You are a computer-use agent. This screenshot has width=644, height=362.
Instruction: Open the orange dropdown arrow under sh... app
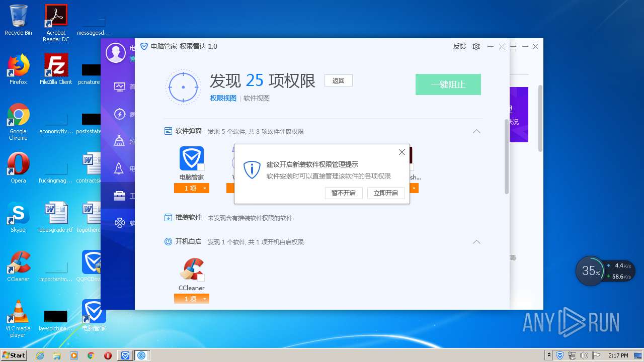414,188
